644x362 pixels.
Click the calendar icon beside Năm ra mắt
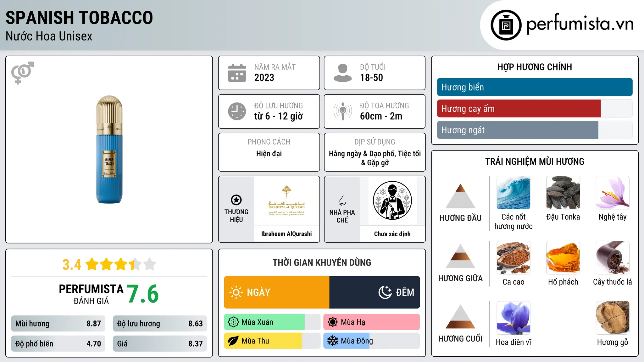tap(237, 73)
